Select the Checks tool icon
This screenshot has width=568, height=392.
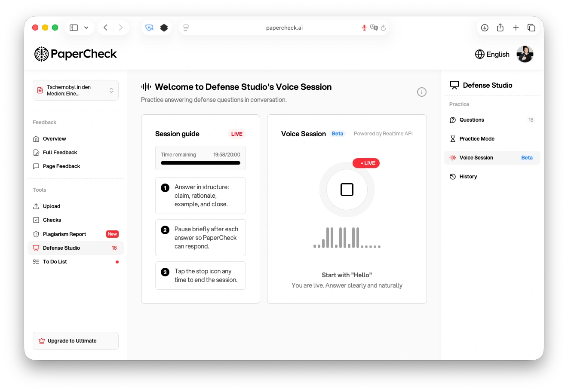tap(37, 220)
